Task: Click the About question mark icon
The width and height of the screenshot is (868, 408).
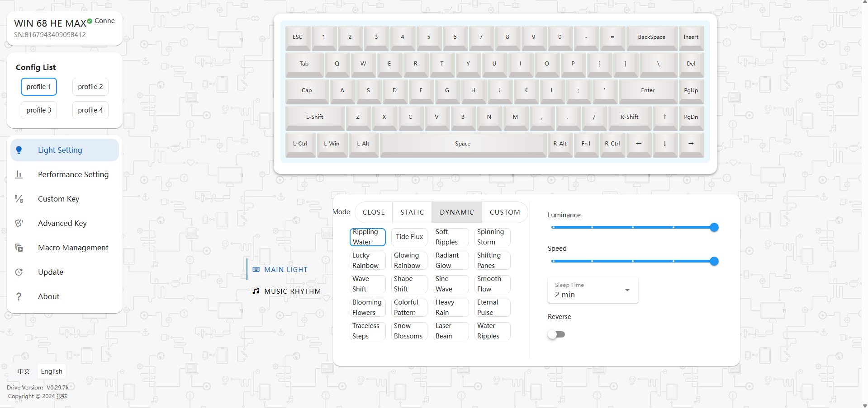Action: pos(19,296)
